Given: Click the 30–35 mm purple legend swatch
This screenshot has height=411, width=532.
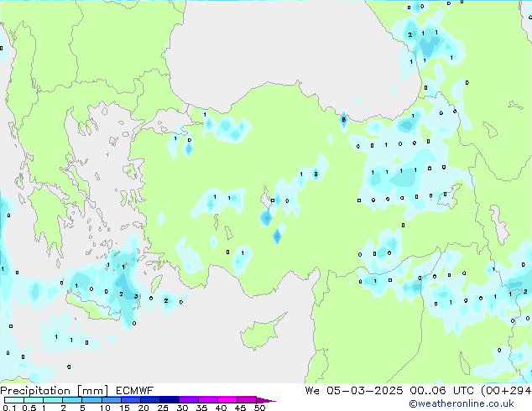Looking at the screenshot, I should tap(188, 400).
